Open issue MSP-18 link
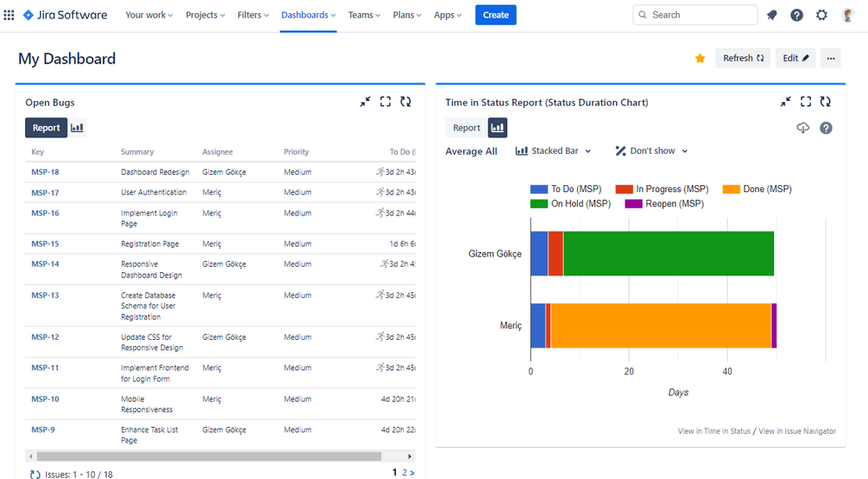The height and width of the screenshot is (479, 868). (x=45, y=172)
